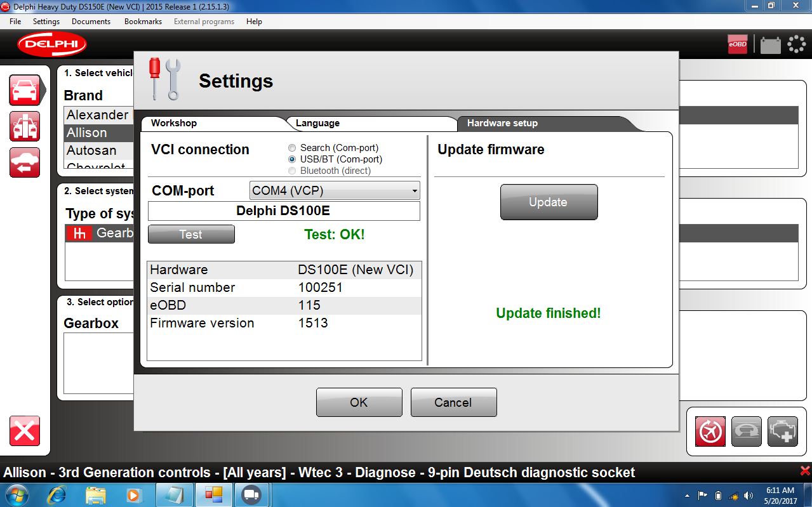Open the COM-port dropdown showing COM4 (VCP)
Viewport: 812px width, 507px height.
(335, 190)
